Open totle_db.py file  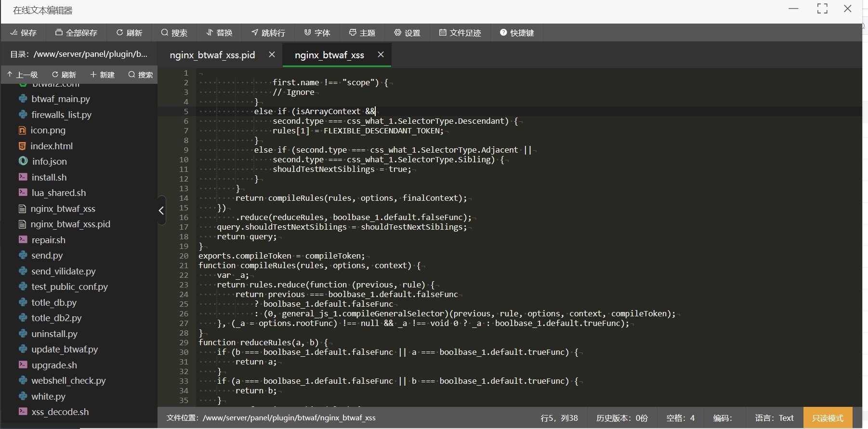pos(54,302)
